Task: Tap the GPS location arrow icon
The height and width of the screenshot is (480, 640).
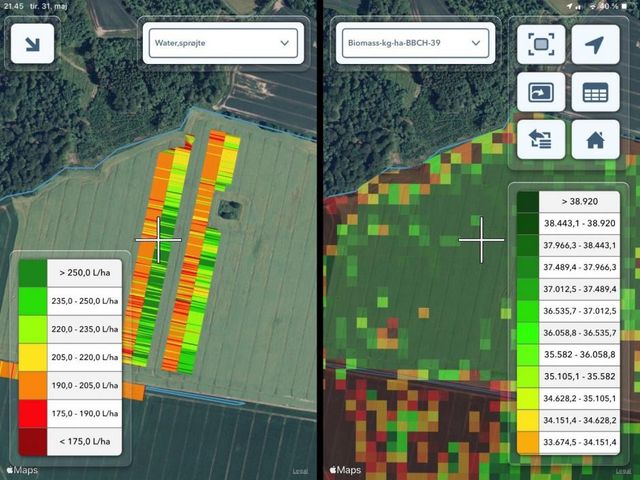Action: (x=595, y=45)
